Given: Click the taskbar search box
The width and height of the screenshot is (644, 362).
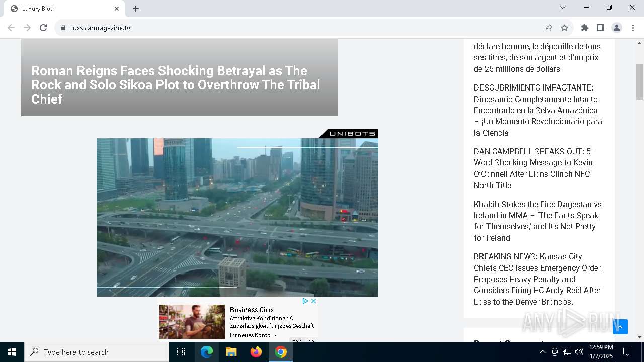Looking at the screenshot, I should click(97, 352).
